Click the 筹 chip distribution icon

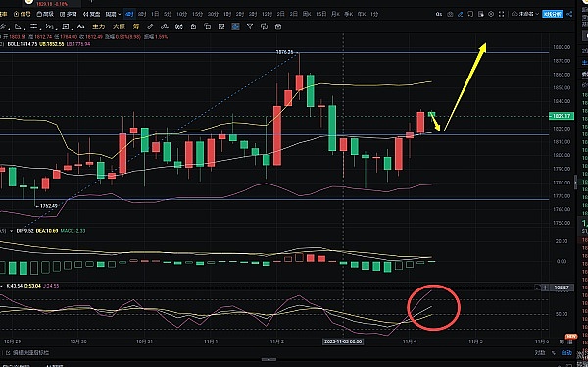[x=136, y=26]
